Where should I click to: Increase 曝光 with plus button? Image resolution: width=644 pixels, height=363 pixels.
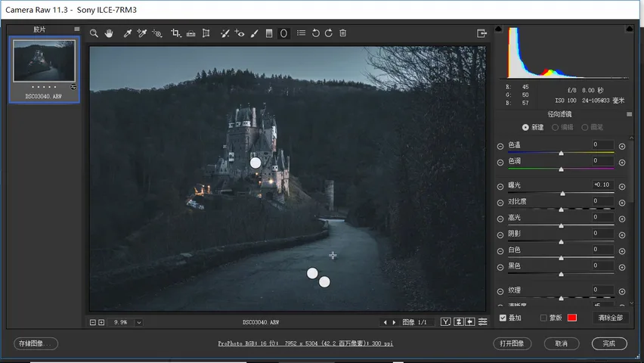(622, 187)
